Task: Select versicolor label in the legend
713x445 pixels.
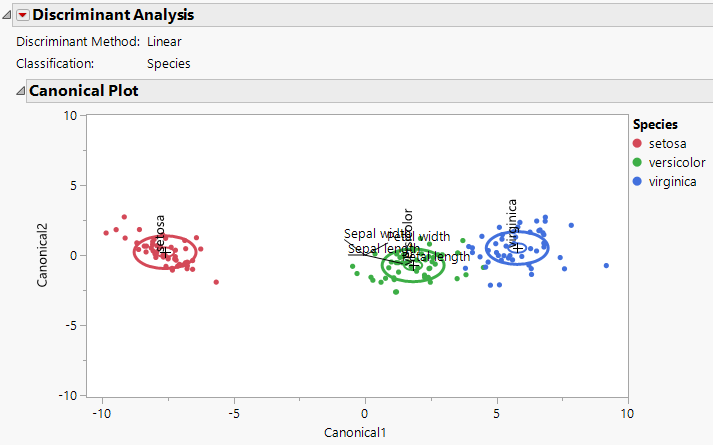Action: click(x=677, y=162)
